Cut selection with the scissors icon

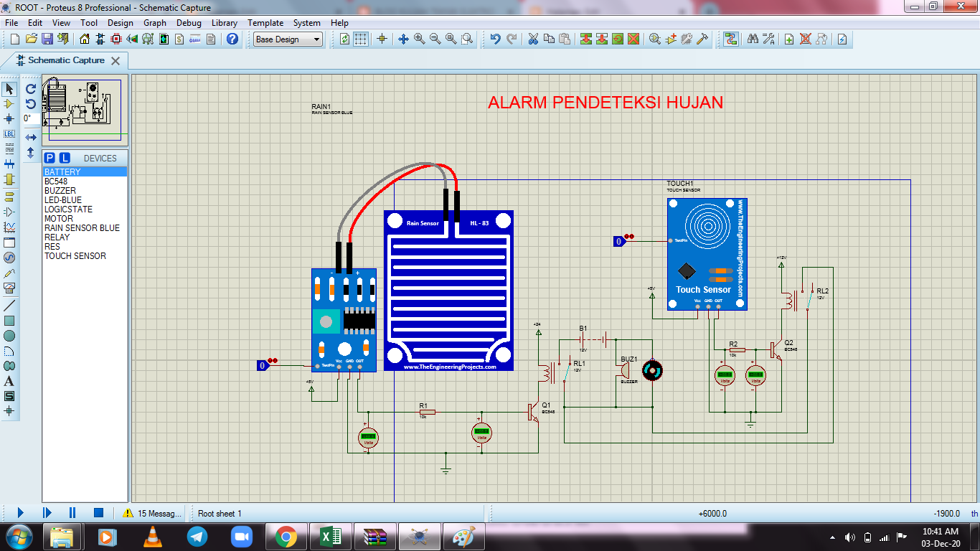pyautogui.click(x=533, y=39)
